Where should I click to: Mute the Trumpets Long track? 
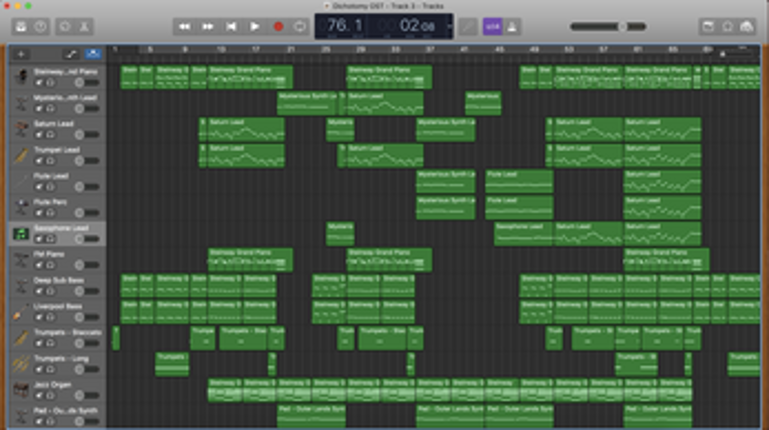coord(39,369)
